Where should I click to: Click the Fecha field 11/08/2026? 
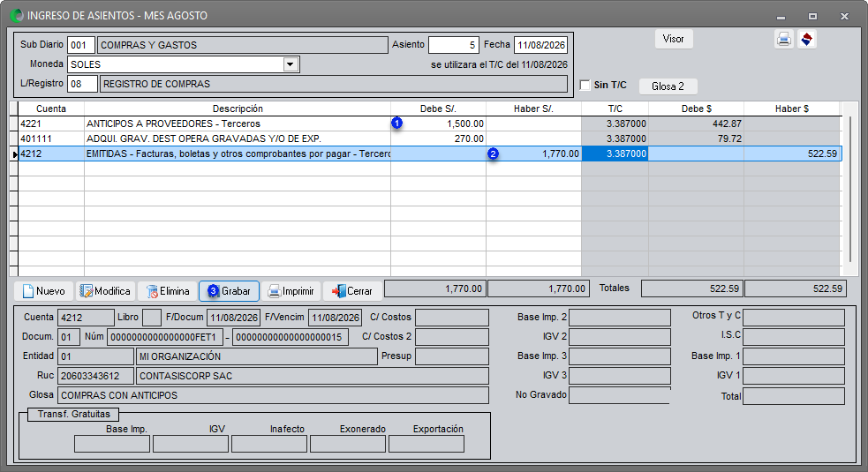[540, 45]
